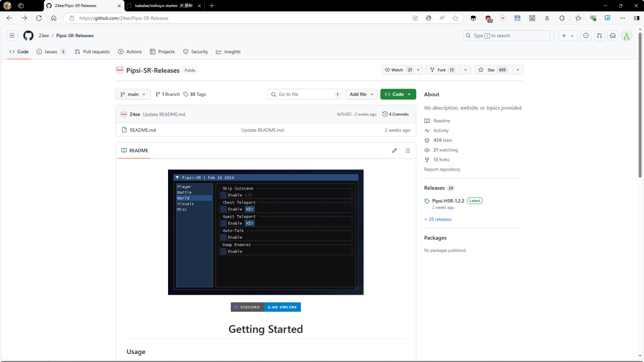
Task: Focus the Go to file search box
Action: (305, 94)
